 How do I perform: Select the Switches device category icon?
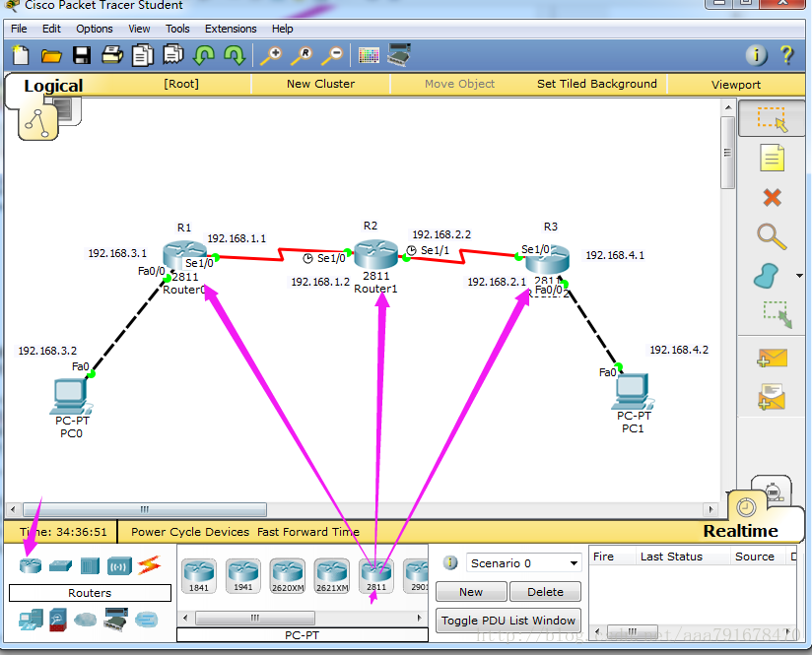60,566
